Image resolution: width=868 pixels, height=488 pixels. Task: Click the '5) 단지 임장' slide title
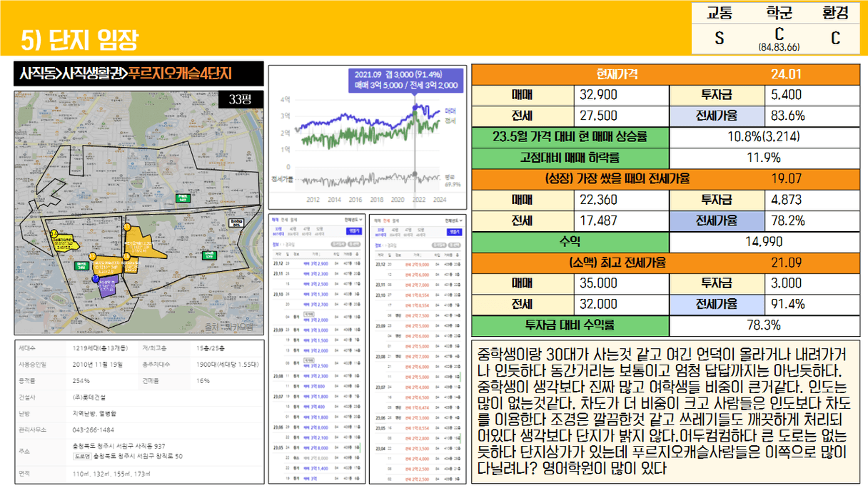(80, 39)
